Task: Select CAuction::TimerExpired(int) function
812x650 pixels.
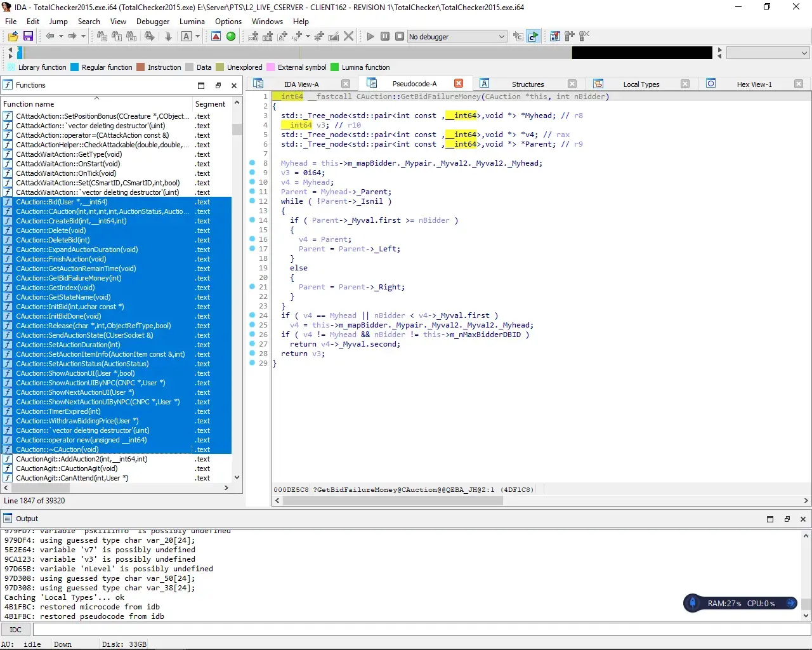Action: coord(116,411)
